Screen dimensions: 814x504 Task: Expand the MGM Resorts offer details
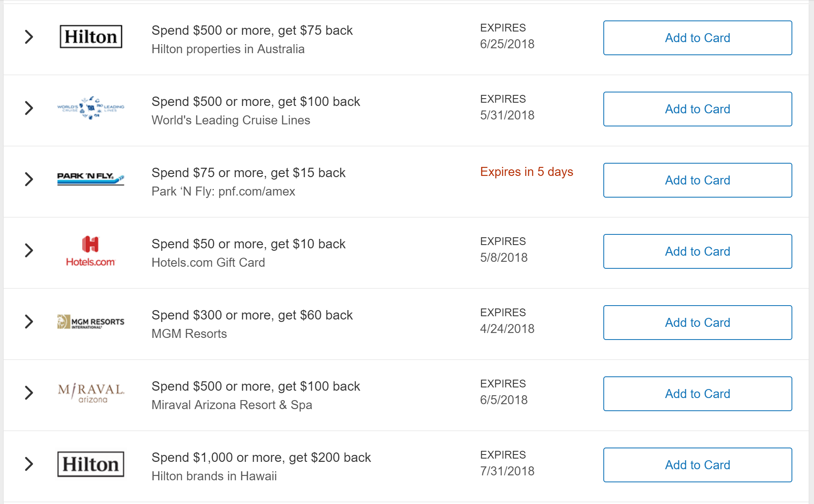(29, 322)
